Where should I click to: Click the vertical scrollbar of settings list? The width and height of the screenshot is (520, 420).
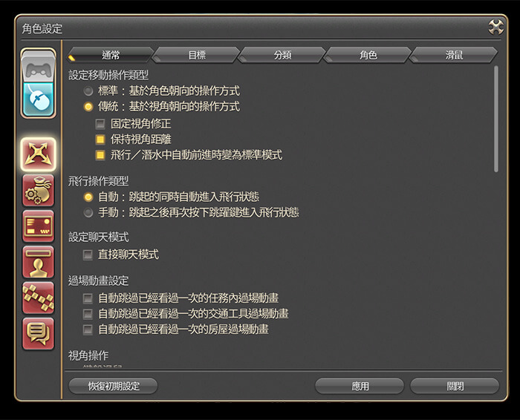pyautogui.click(x=495, y=119)
